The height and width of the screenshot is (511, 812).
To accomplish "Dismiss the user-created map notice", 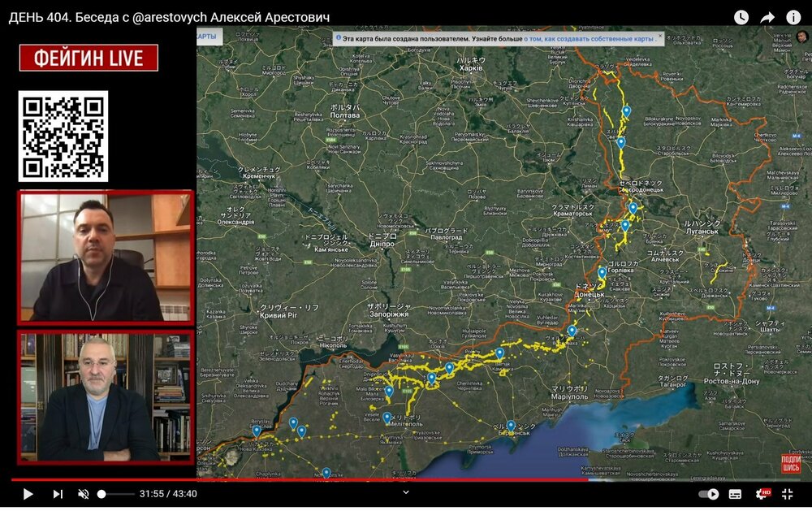I will point(659,37).
